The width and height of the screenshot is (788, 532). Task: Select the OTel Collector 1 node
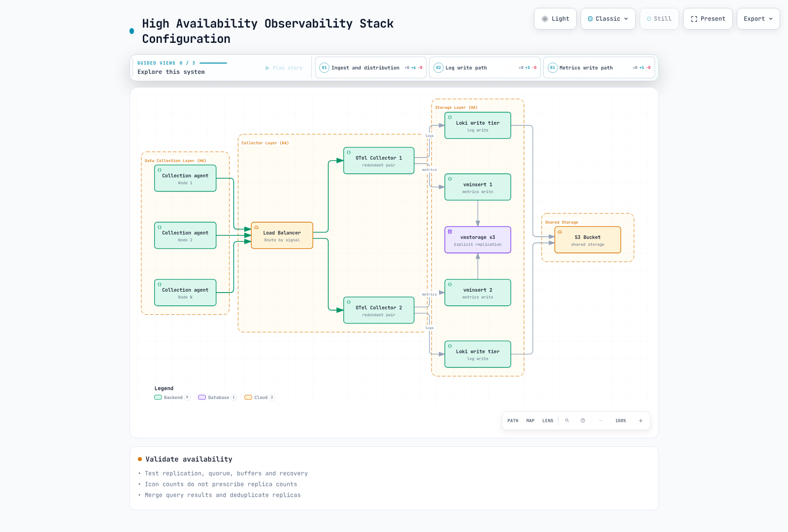[x=379, y=161]
